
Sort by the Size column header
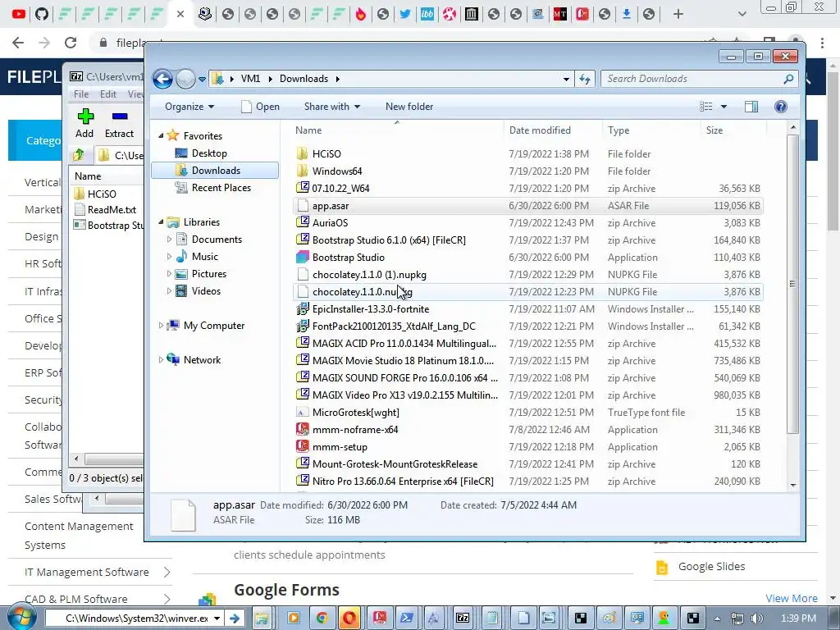pos(733,130)
